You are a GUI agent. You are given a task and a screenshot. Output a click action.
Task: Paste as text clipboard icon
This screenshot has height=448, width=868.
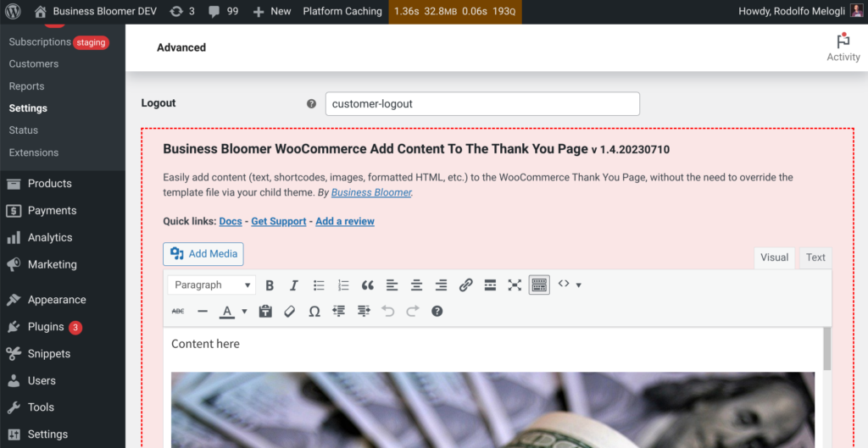tap(265, 312)
